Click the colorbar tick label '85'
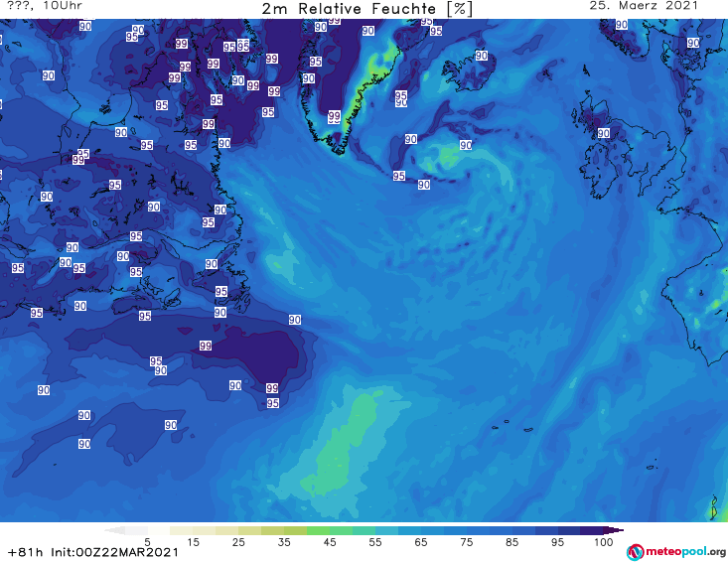Image resolution: width=728 pixels, height=562 pixels. point(511,542)
